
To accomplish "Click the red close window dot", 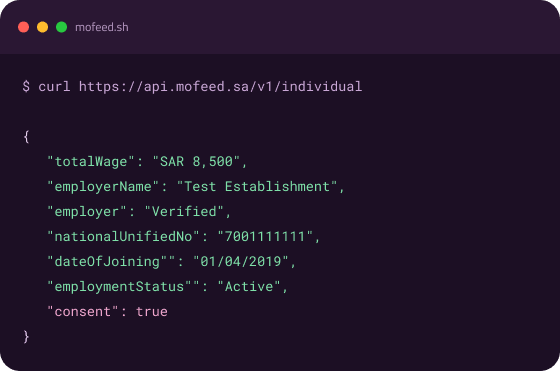I will [24, 27].
